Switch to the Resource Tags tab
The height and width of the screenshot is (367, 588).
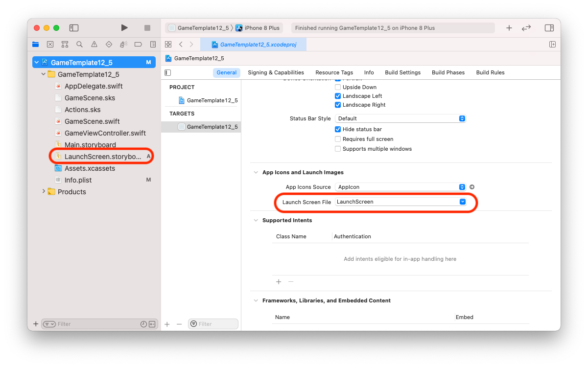click(334, 72)
